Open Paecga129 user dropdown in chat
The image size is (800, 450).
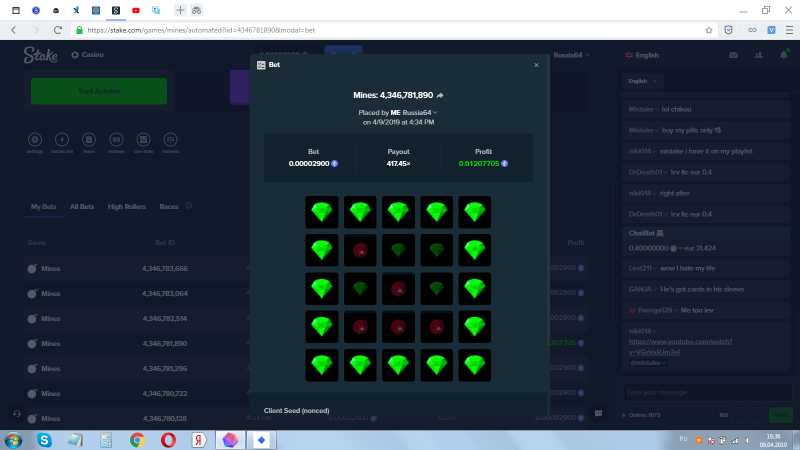pyautogui.click(x=676, y=310)
